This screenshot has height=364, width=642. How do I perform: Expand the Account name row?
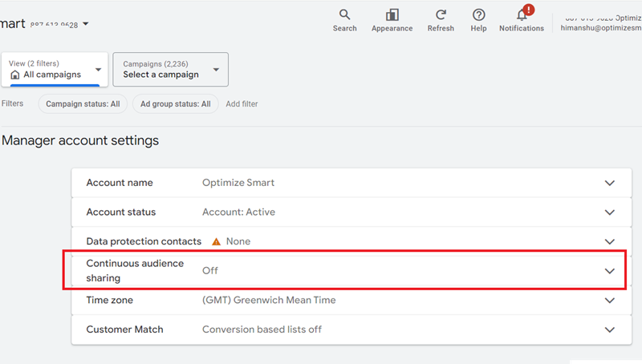609,183
